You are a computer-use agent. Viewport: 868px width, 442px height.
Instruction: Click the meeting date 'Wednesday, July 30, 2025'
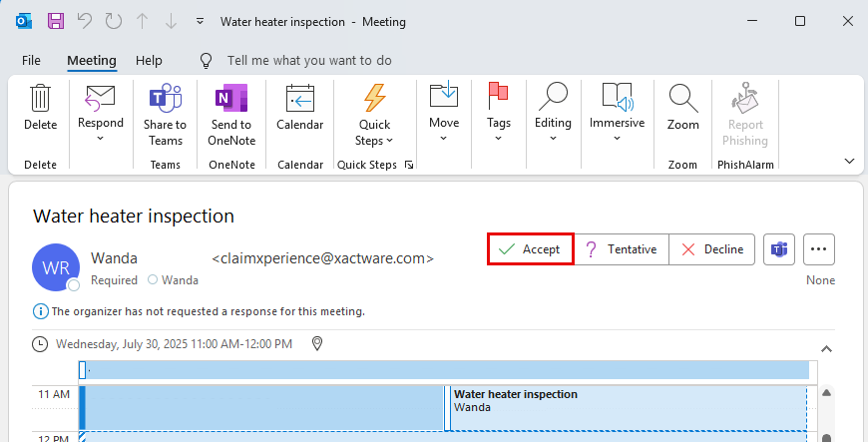click(122, 344)
